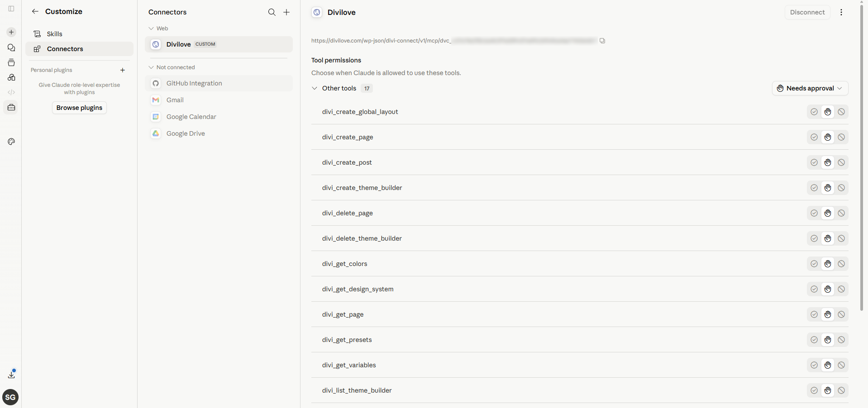Select the Gmail connector
The image size is (868, 408).
tap(219, 100)
